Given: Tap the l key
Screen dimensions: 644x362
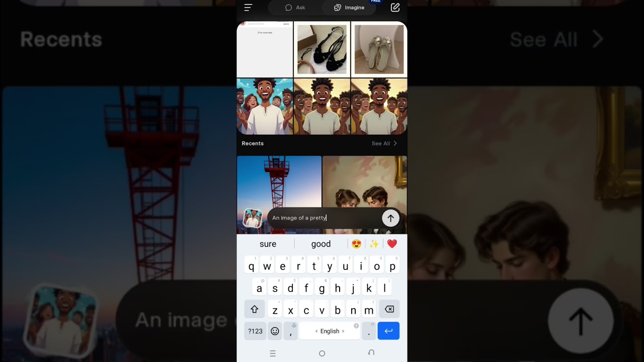Looking at the screenshot, I should click(384, 288).
